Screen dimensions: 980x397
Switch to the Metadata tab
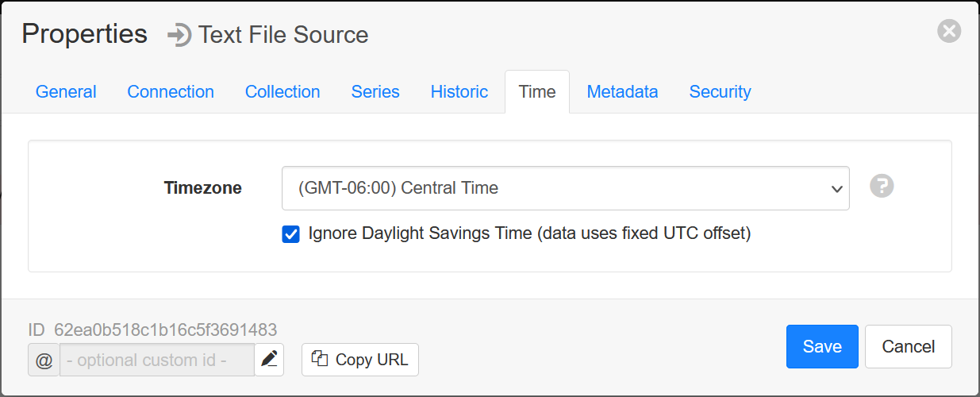click(x=623, y=92)
